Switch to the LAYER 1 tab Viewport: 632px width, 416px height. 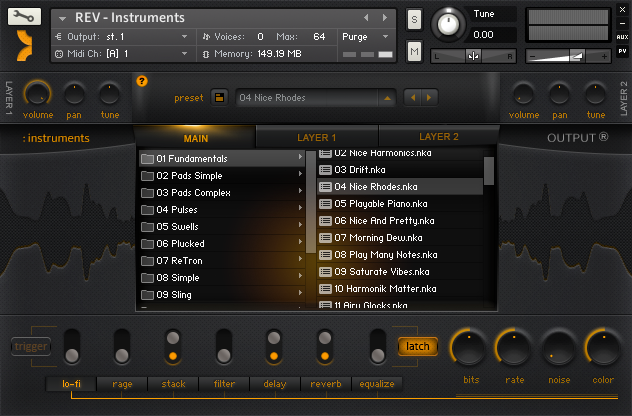coord(316,137)
